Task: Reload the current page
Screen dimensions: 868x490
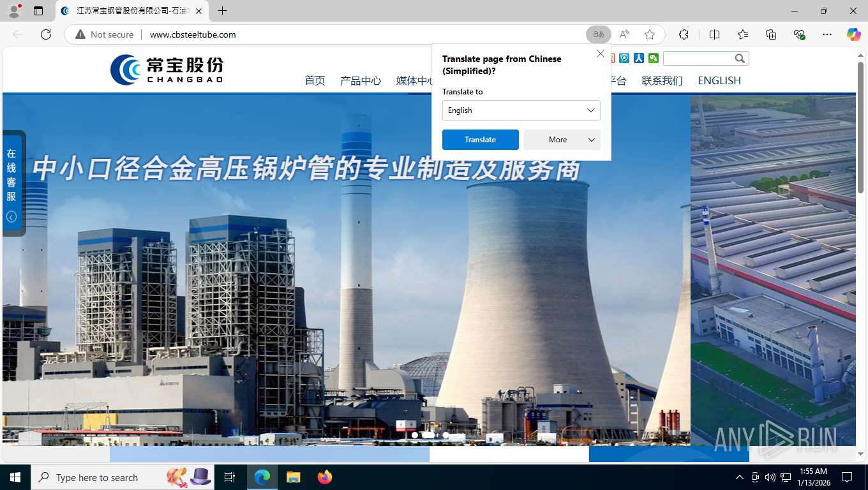Action: (46, 34)
